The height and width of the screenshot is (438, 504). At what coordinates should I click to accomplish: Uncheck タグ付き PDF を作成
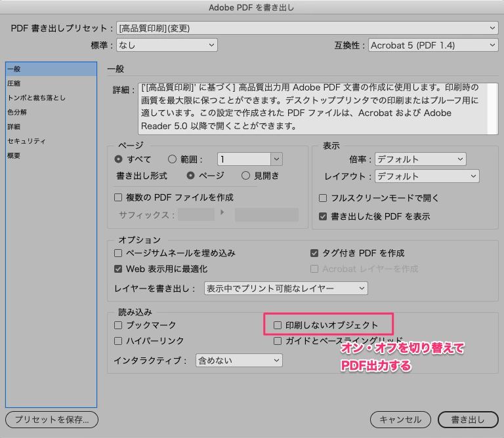click(314, 253)
